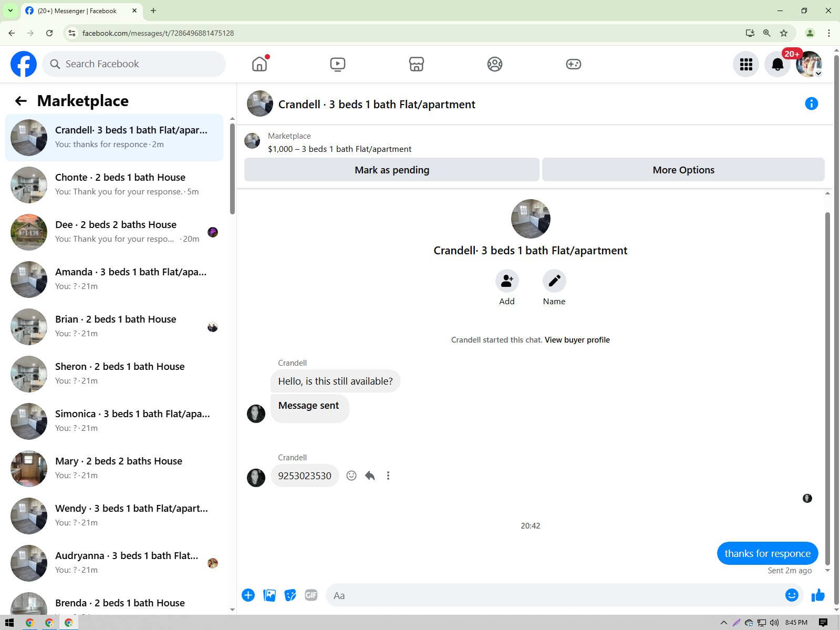Image resolution: width=840 pixels, height=630 pixels.
Task: Open Chrome zoom magnifier icon
Action: [x=767, y=33]
